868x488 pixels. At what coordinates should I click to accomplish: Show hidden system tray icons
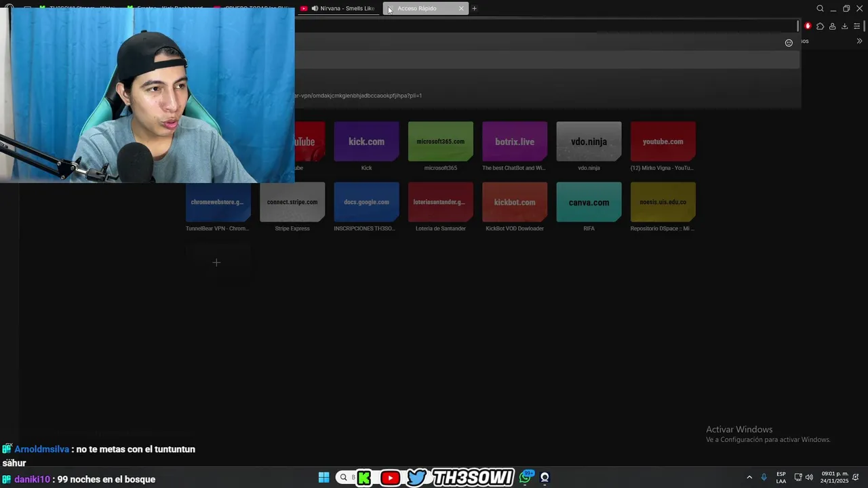pyautogui.click(x=749, y=477)
